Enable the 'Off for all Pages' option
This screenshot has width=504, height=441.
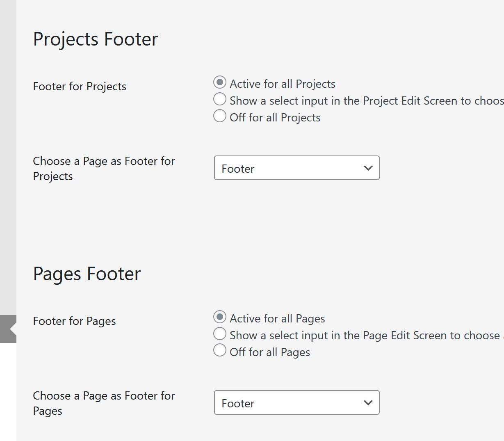[220, 351]
